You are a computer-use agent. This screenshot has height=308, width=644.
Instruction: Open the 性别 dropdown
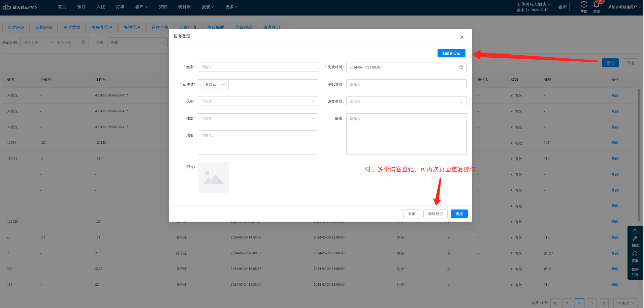pos(258,118)
